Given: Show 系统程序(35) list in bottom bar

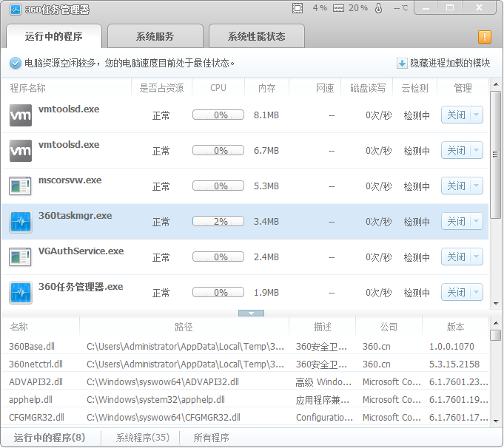Looking at the screenshot, I should coord(143,438).
